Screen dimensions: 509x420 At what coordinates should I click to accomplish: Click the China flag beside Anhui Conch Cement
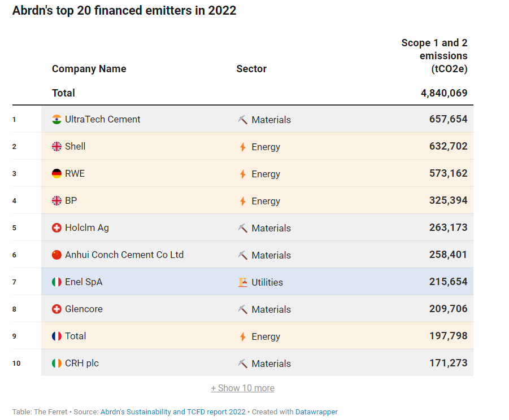(x=56, y=255)
